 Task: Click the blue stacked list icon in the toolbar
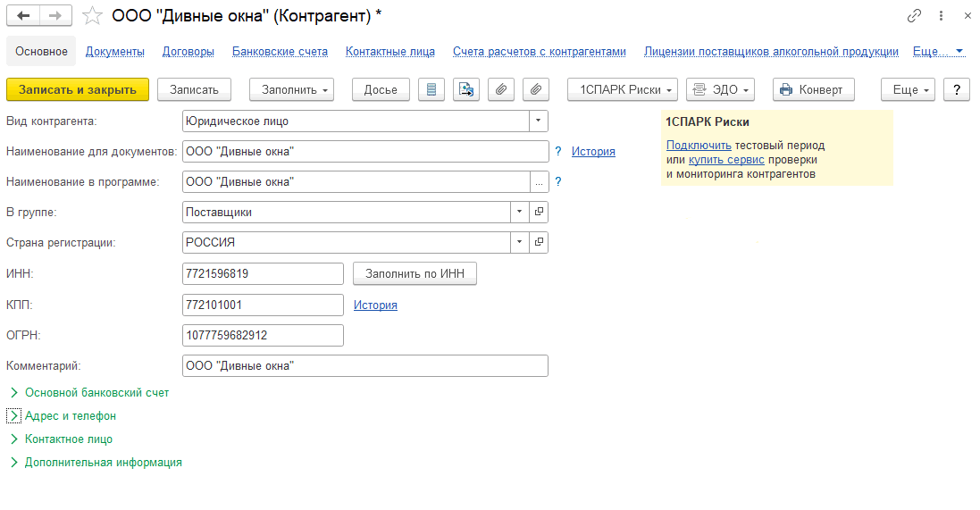(432, 89)
